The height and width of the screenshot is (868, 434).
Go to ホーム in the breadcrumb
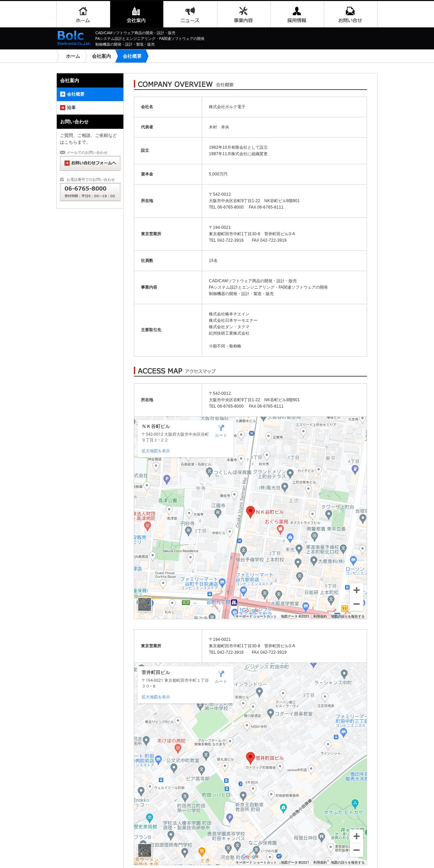pyautogui.click(x=73, y=56)
